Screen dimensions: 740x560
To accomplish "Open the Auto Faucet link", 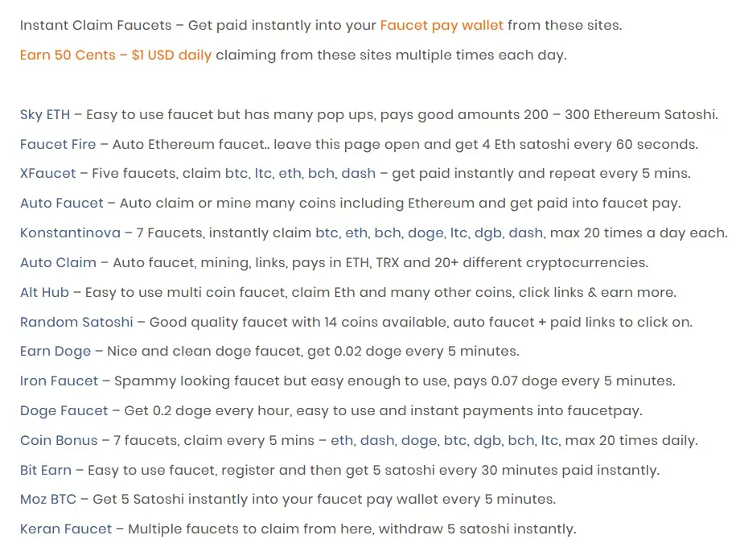I will click(x=61, y=204).
